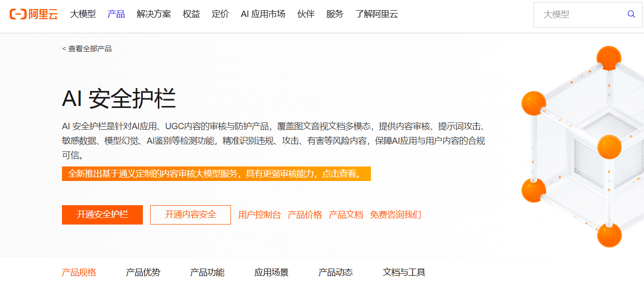Screen dimensions: 644x286
Task: Select 伙伴 in the top navigation
Action: 306,14
